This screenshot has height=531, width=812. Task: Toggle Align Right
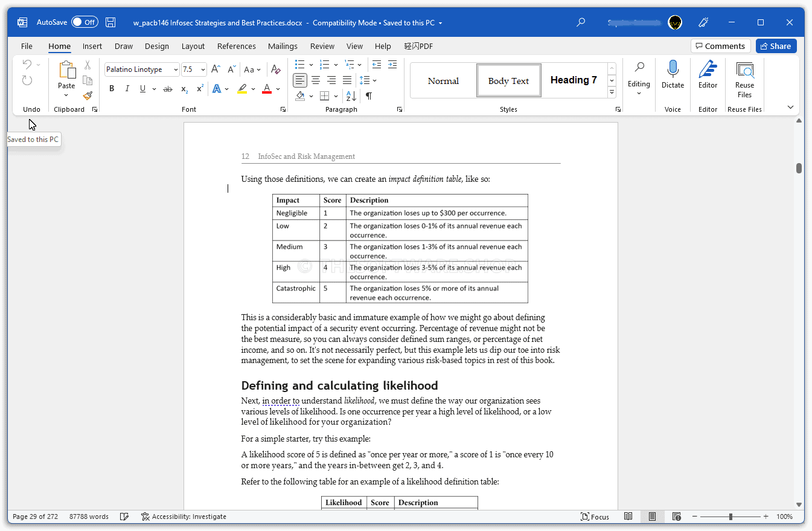pos(331,80)
